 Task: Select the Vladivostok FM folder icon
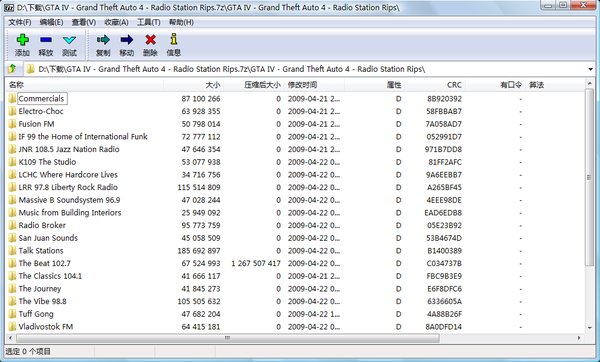click(x=12, y=327)
